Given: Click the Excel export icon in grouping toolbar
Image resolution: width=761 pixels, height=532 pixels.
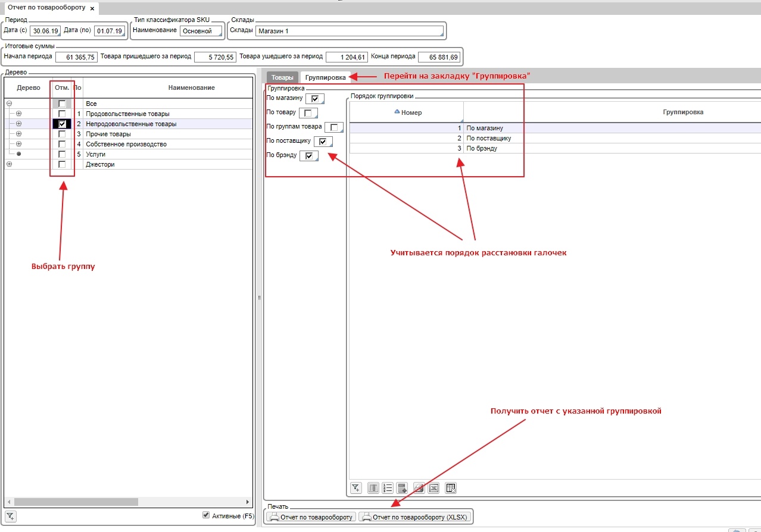Looking at the screenshot, I should point(433,488).
